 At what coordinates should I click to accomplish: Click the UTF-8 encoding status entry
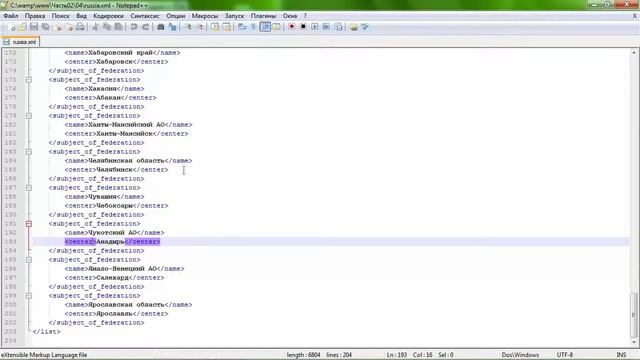(x=564, y=355)
